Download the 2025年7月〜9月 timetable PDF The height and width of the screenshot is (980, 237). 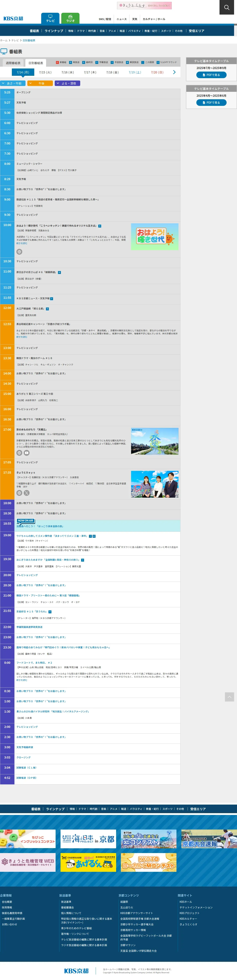(211, 75)
